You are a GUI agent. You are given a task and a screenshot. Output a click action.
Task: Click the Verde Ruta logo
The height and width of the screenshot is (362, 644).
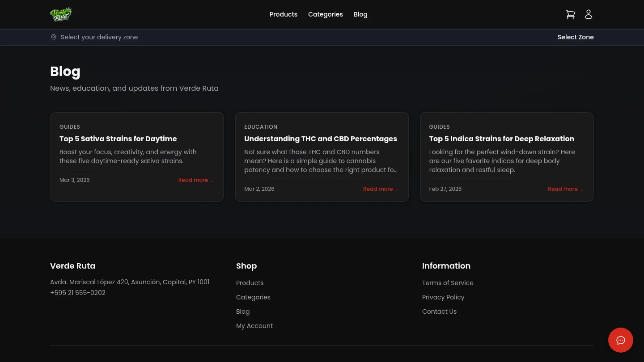pos(61,14)
